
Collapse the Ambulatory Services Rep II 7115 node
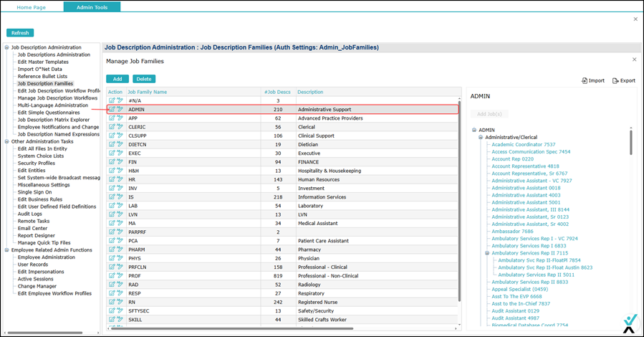(x=487, y=253)
